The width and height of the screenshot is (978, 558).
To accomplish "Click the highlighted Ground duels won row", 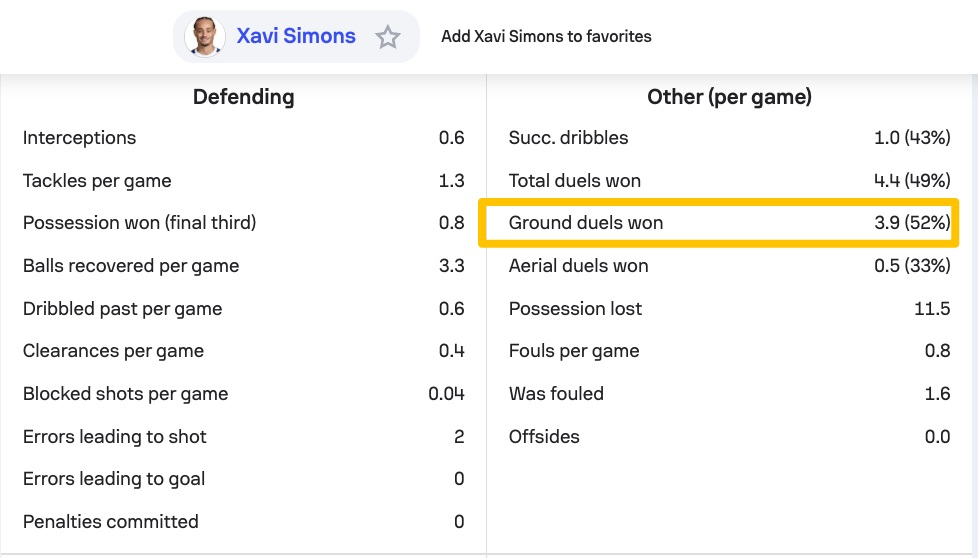I will pos(719,223).
